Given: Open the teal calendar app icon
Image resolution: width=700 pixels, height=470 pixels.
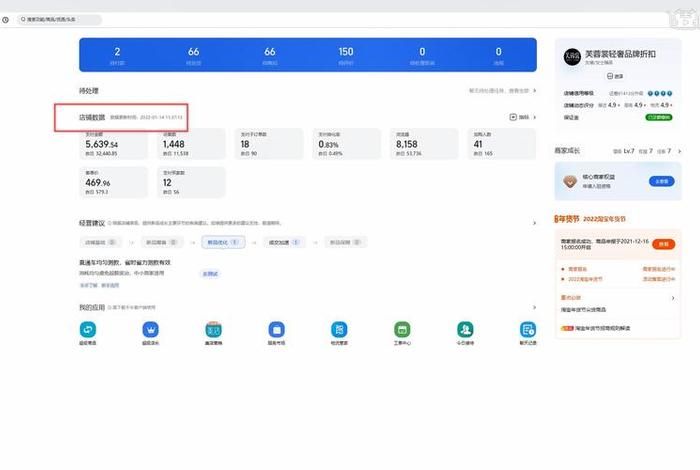Looking at the screenshot, I should pos(213,330).
